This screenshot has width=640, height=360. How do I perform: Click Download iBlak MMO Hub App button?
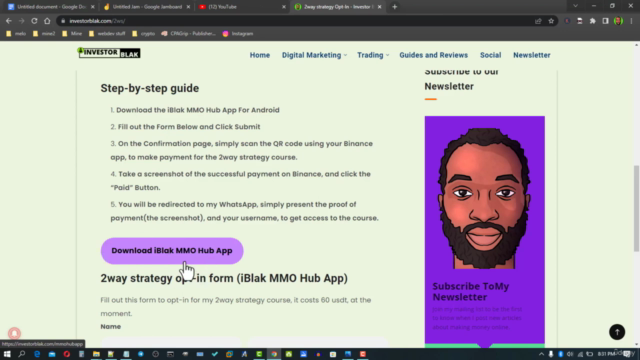[x=172, y=251]
